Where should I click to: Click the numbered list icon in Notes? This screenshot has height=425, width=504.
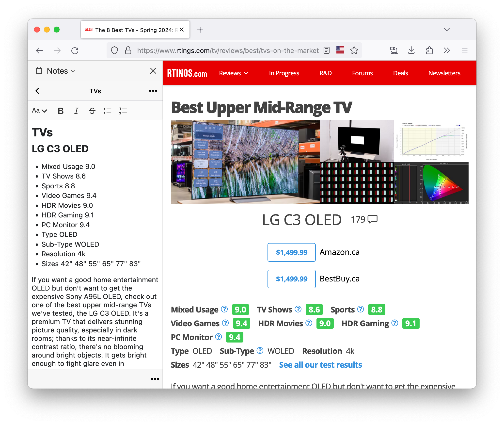[x=123, y=111]
